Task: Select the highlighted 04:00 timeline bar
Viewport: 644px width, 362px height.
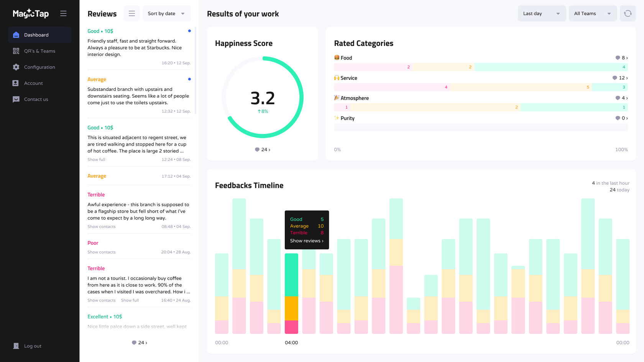Action: (x=291, y=293)
